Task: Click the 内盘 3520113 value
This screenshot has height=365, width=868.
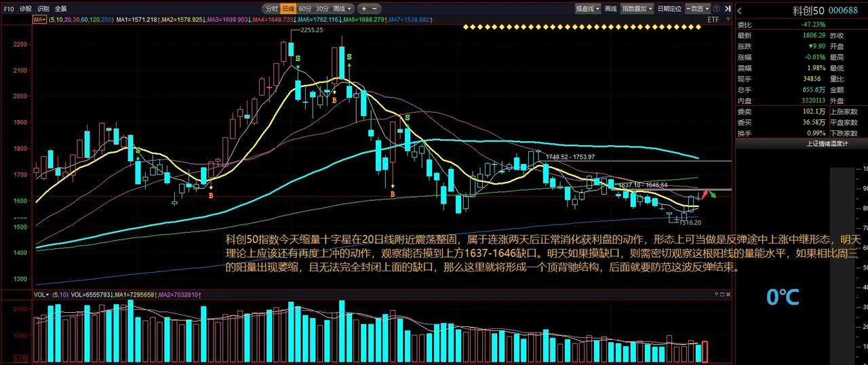Action: pos(812,100)
